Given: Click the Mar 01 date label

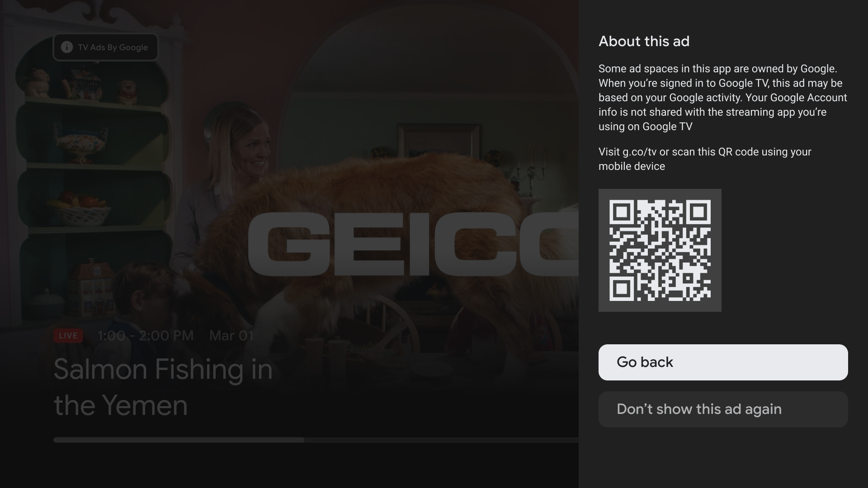Looking at the screenshot, I should click(x=231, y=336).
